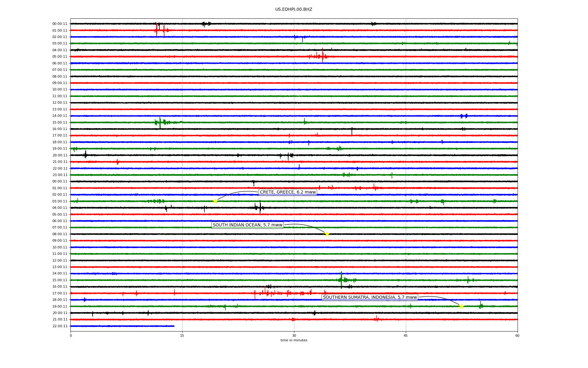Click the yellow star for the Crete event
Viewport: 588px width, 368px height.
click(x=215, y=201)
